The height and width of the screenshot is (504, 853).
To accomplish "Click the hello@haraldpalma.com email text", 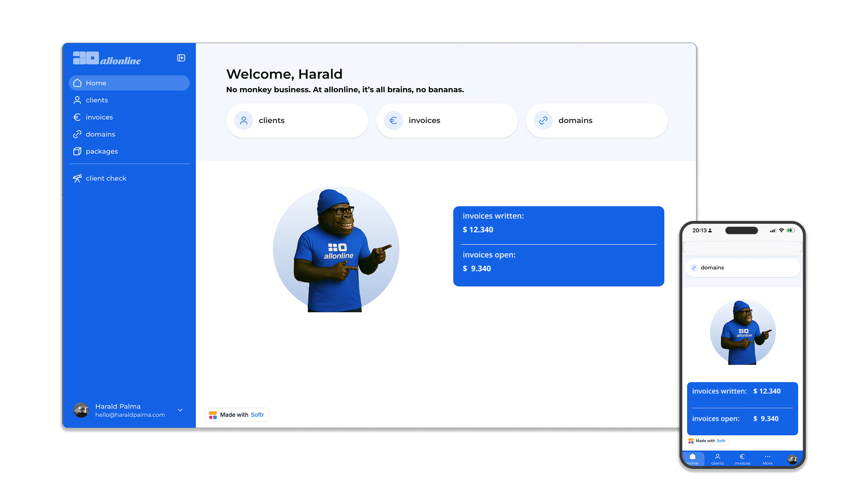I will 130,415.
